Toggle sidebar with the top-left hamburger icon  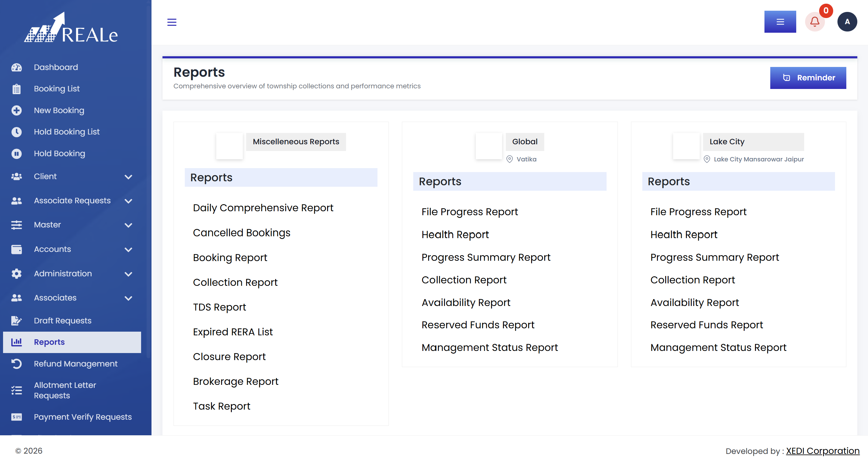(172, 22)
